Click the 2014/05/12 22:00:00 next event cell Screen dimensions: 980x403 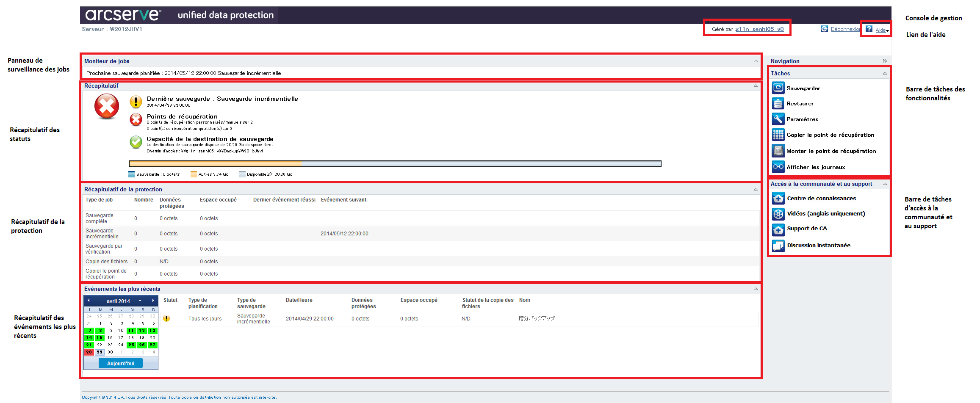(x=344, y=234)
